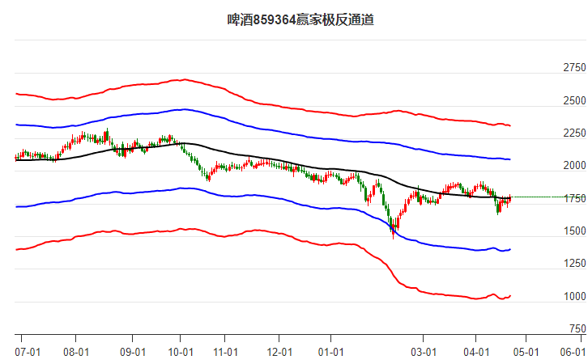Select the 2000 price axis label

click(x=574, y=166)
